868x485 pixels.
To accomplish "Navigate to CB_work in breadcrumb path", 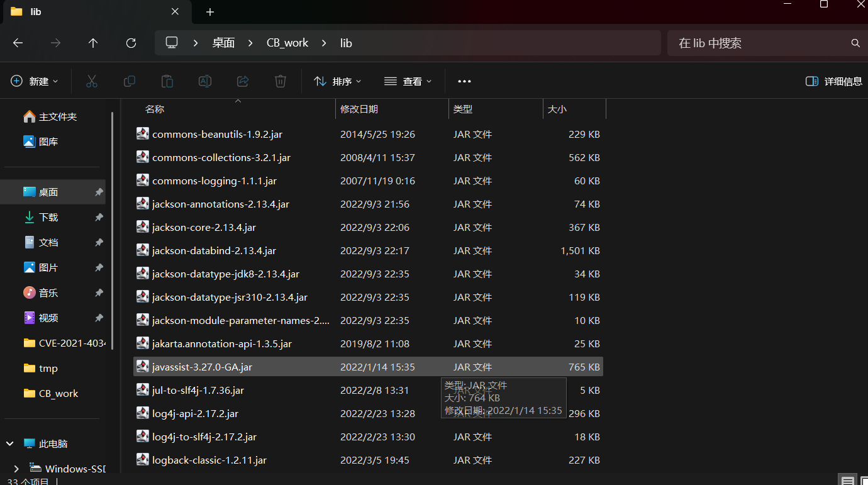I will [x=287, y=43].
